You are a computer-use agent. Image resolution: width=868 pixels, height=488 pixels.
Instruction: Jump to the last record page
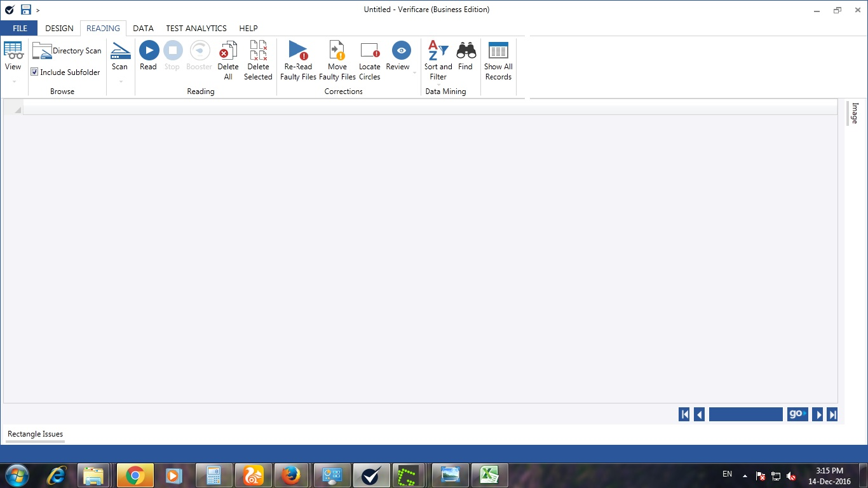[832, 414]
